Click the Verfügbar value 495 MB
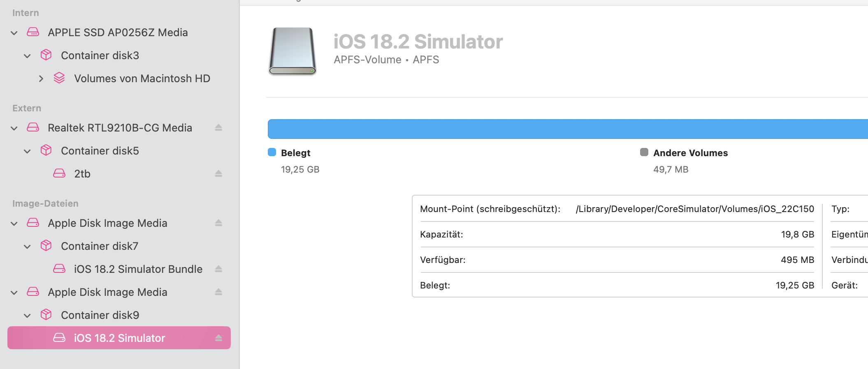The height and width of the screenshot is (369, 868). 798,260
